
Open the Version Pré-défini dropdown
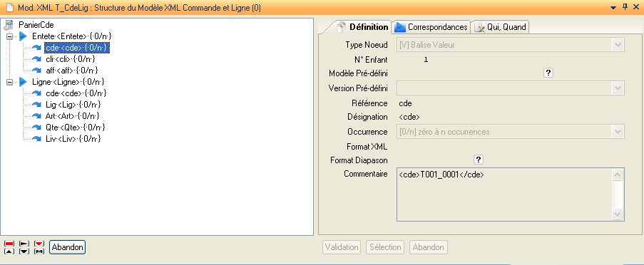point(618,88)
